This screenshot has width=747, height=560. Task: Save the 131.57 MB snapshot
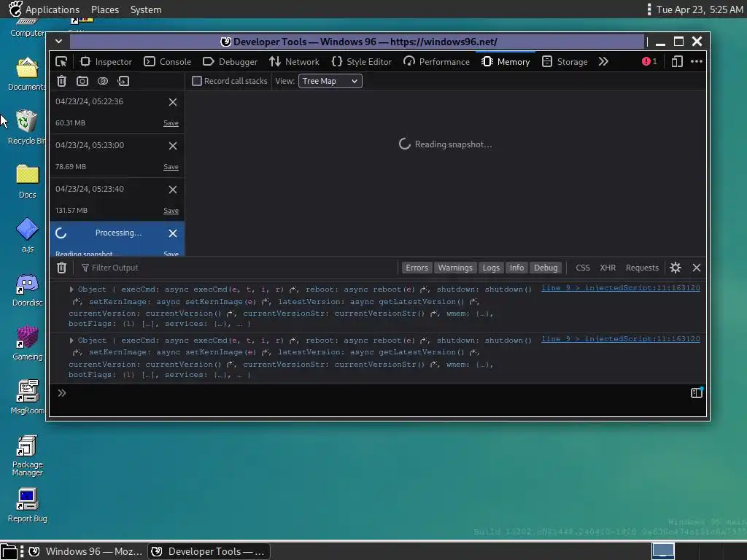(171, 211)
